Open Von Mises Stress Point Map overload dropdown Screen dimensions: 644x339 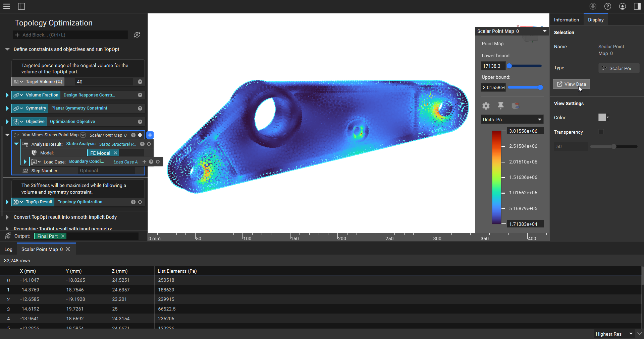click(x=83, y=135)
